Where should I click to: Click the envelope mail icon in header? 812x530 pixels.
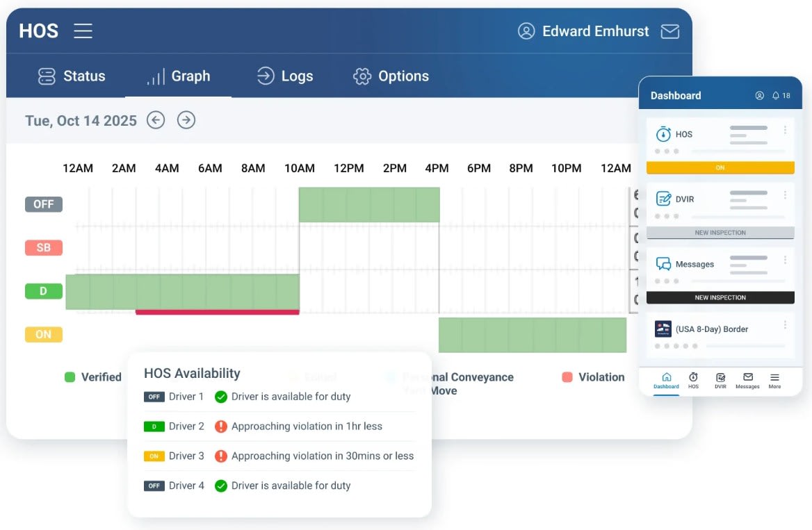click(669, 31)
